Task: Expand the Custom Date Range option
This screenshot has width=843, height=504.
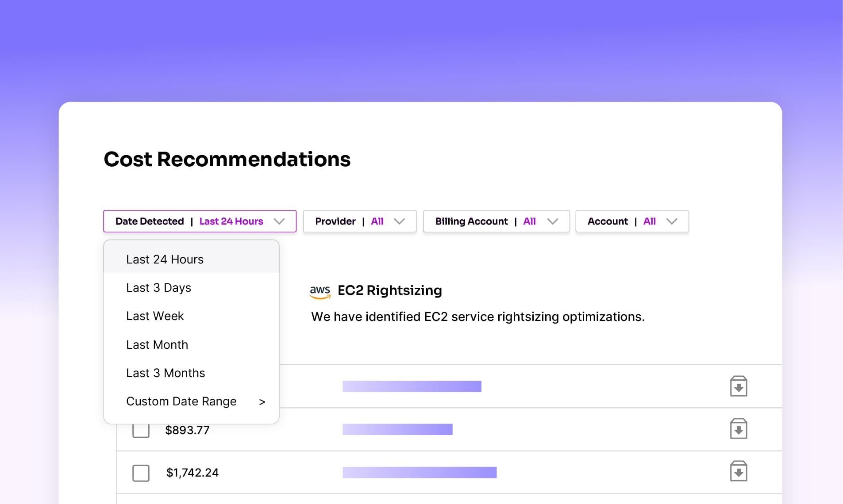Action: pos(181,401)
